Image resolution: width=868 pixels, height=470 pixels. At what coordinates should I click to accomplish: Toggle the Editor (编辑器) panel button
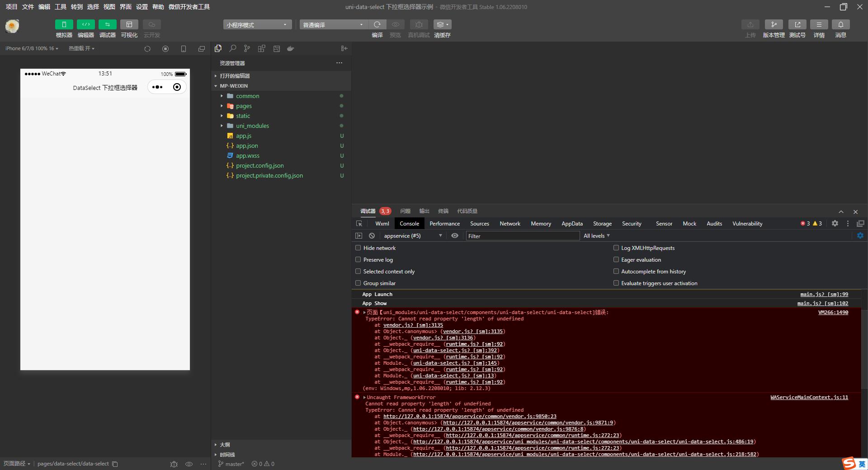85,24
